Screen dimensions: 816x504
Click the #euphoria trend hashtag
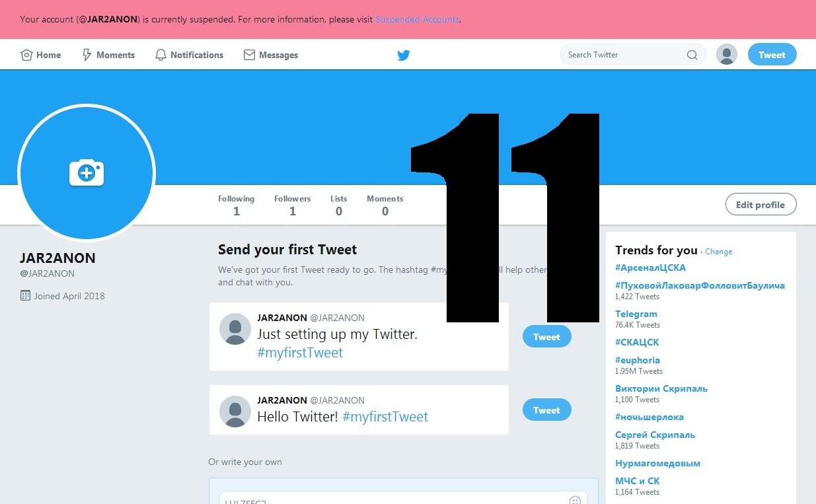[637, 360]
